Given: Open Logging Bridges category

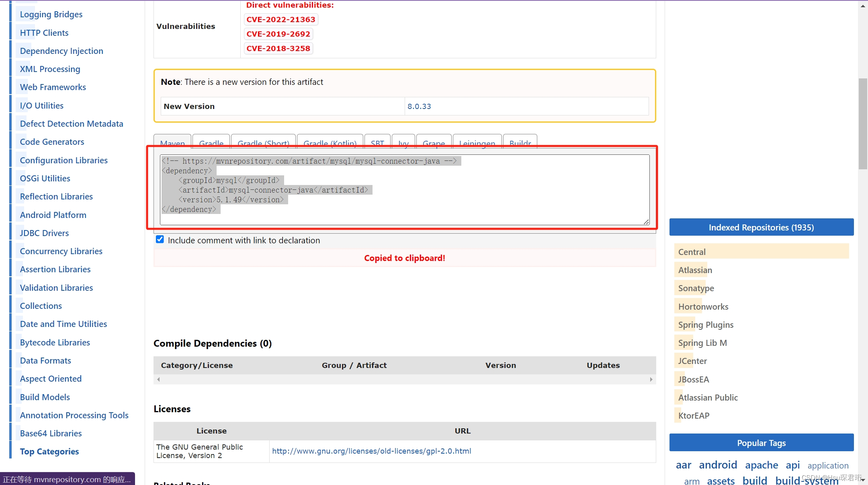Looking at the screenshot, I should pyautogui.click(x=51, y=14).
